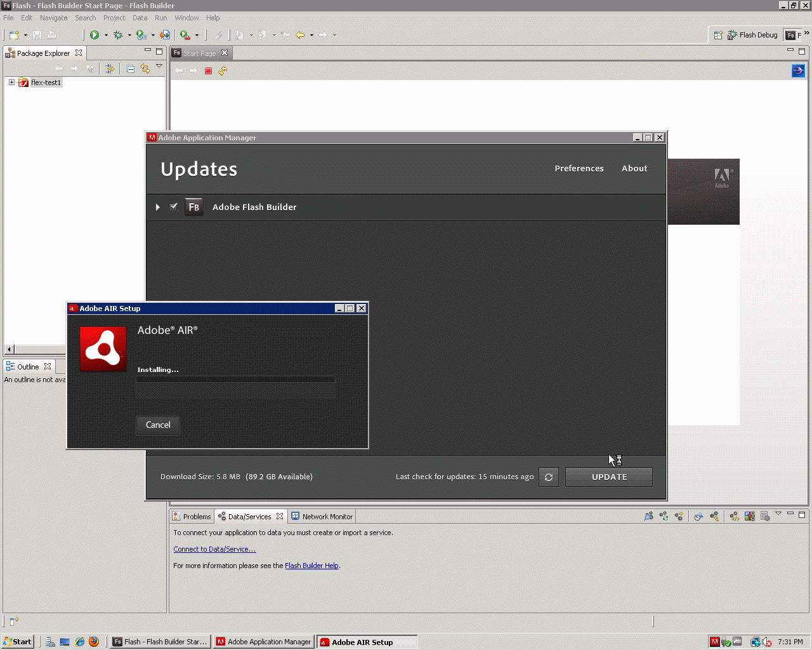
Task: Click the refresh updates icon in Application Manager
Action: coord(549,477)
